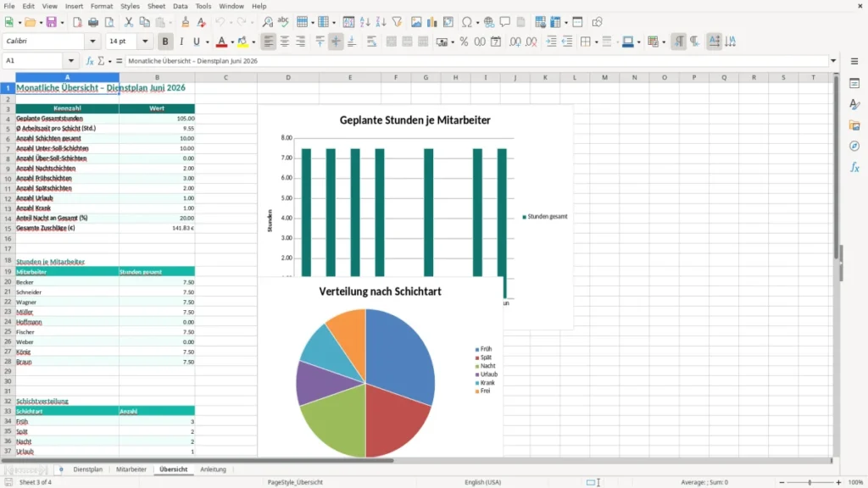The height and width of the screenshot is (488, 868).
Task: Open the Borders dropdown arrow
Action: click(x=596, y=42)
